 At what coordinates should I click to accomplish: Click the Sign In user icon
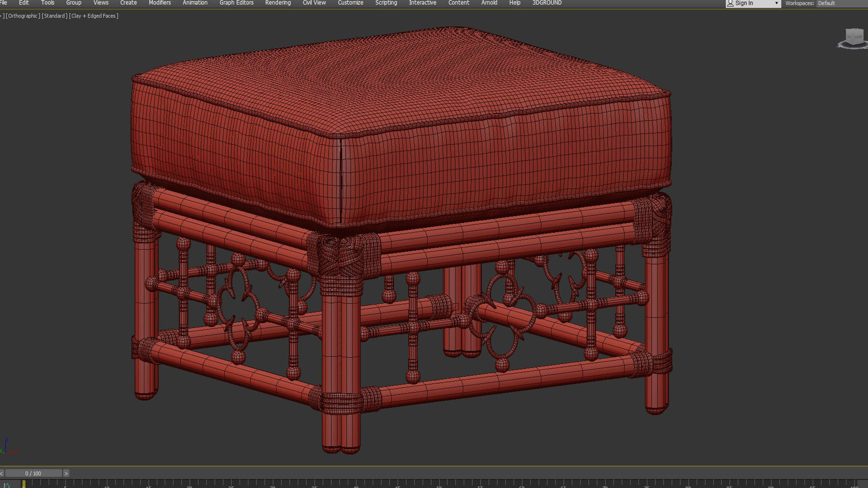pyautogui.click(x=730, y=3)
